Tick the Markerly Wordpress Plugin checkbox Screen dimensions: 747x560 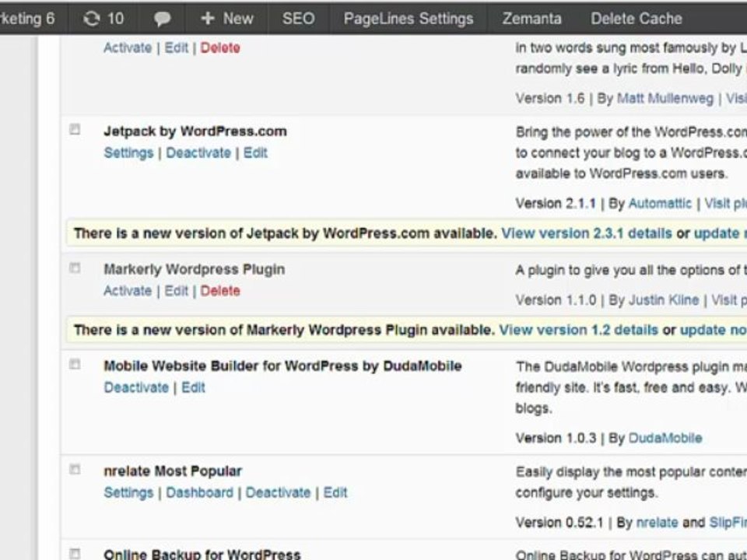[x=75, y=268]
